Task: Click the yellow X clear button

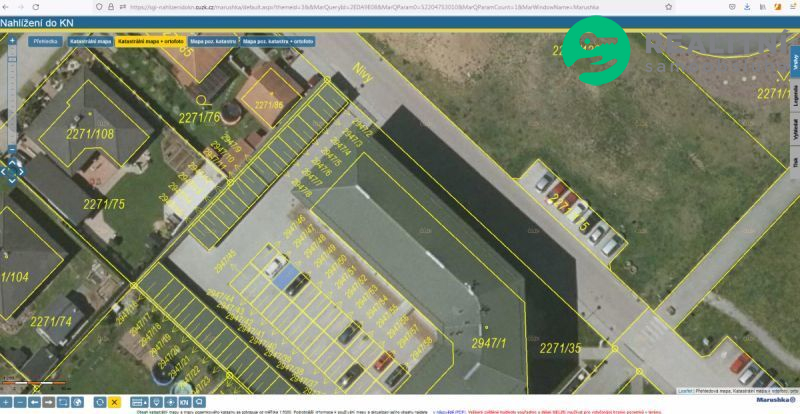Action: coord(114,402)
